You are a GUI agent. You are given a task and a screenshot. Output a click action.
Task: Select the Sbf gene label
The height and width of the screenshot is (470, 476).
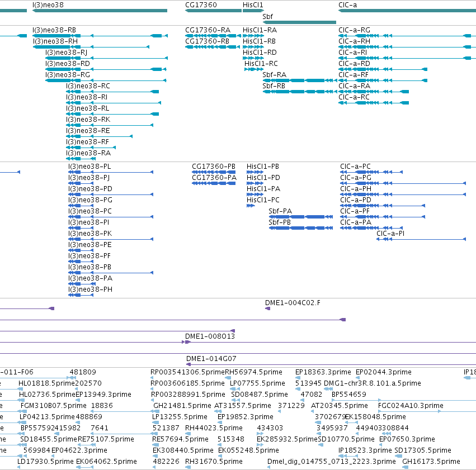(x=268, y=17)
